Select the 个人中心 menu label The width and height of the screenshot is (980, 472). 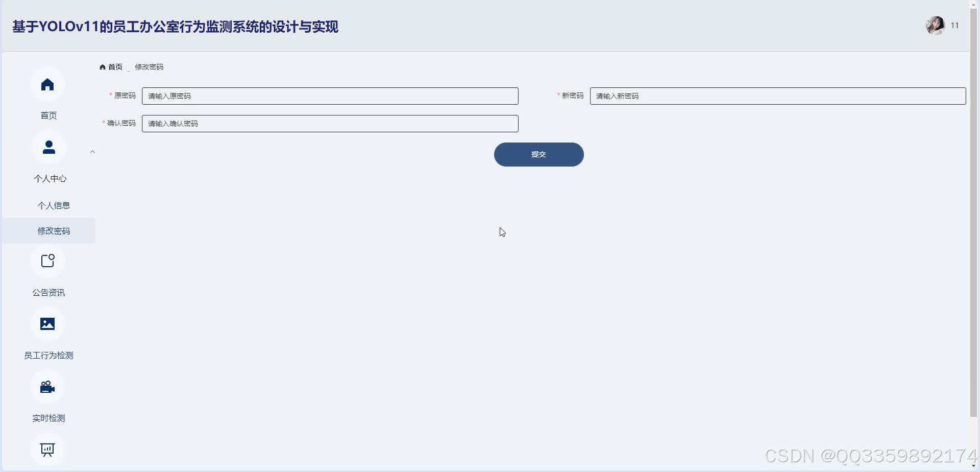click(x=50, y=178)
